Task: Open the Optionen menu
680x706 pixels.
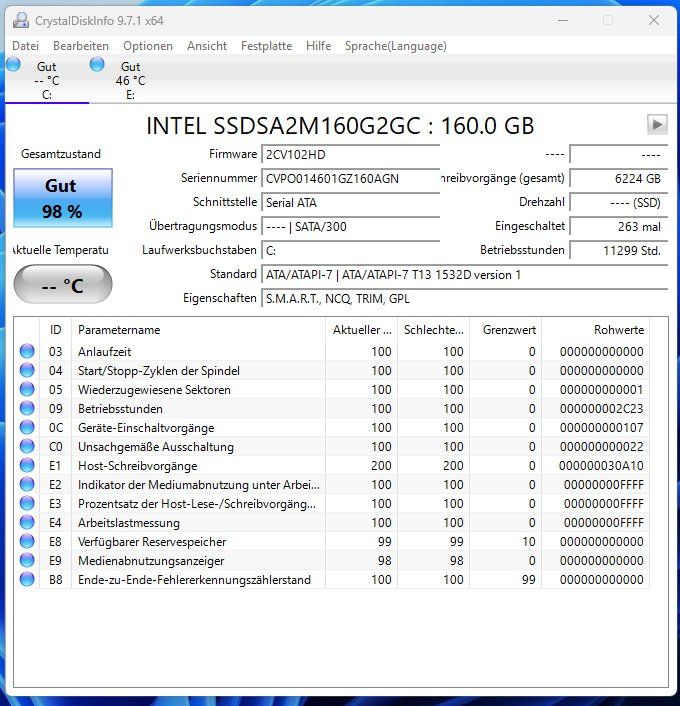Action: pyautogui.click(x=148, y=46)
